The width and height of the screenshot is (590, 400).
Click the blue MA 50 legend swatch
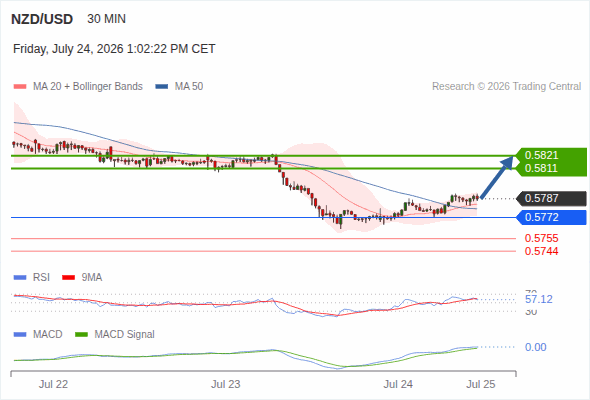(x=162, y=87)
